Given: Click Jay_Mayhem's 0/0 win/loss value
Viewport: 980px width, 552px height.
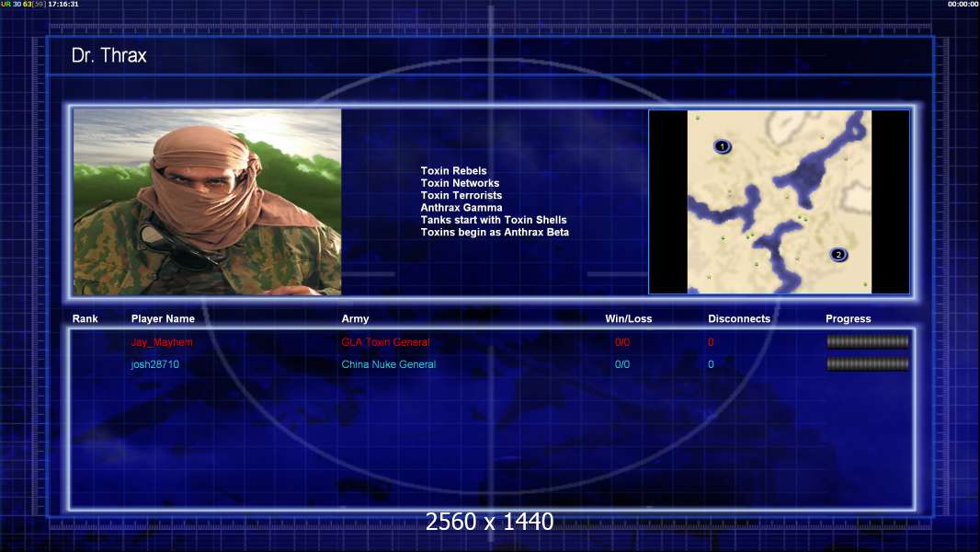Looking at the screenshot, I should tap(622, 342).
